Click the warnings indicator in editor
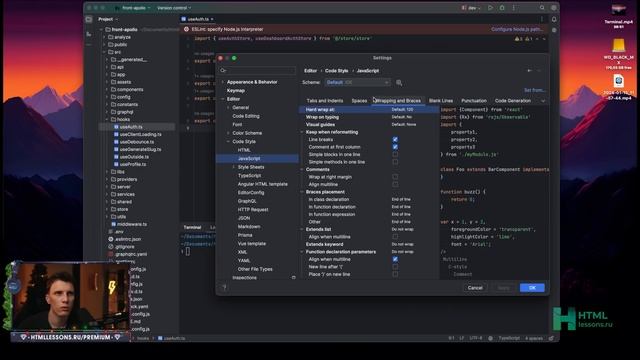The image size is (640, 360). coord(518,39)
